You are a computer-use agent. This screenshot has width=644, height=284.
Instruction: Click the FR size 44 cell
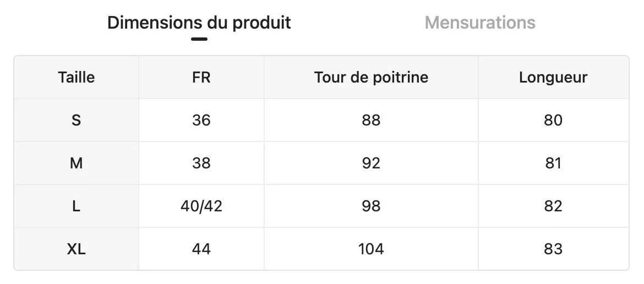tap(201, 249)
